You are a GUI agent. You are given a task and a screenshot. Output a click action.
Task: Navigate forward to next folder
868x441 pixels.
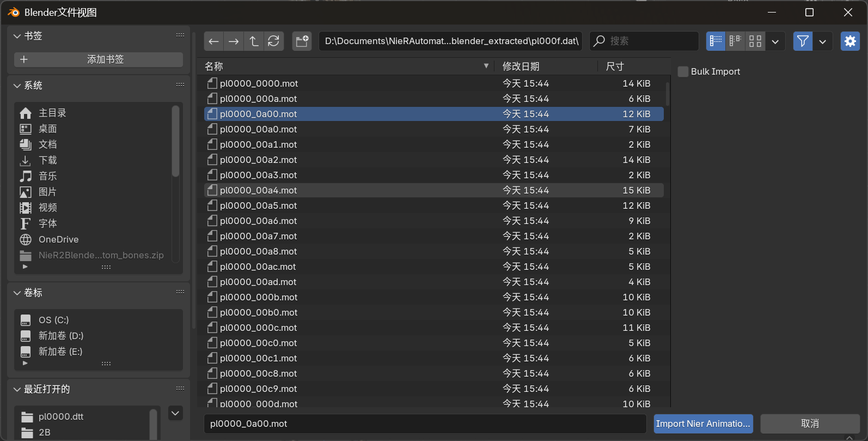click(234, 41)
